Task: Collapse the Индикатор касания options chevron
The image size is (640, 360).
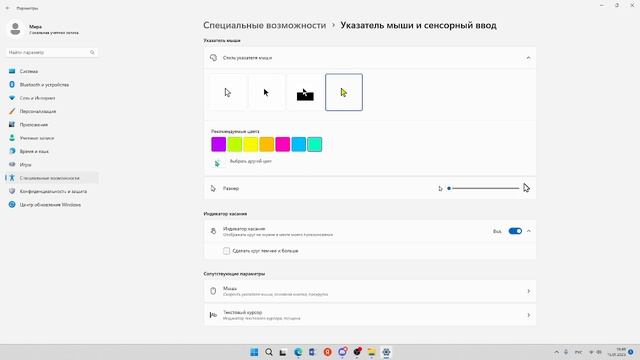Action: click(529, 231)
